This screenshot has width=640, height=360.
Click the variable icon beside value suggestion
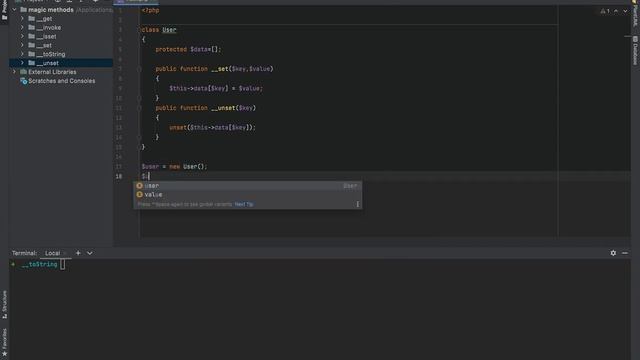click(140, 195)
